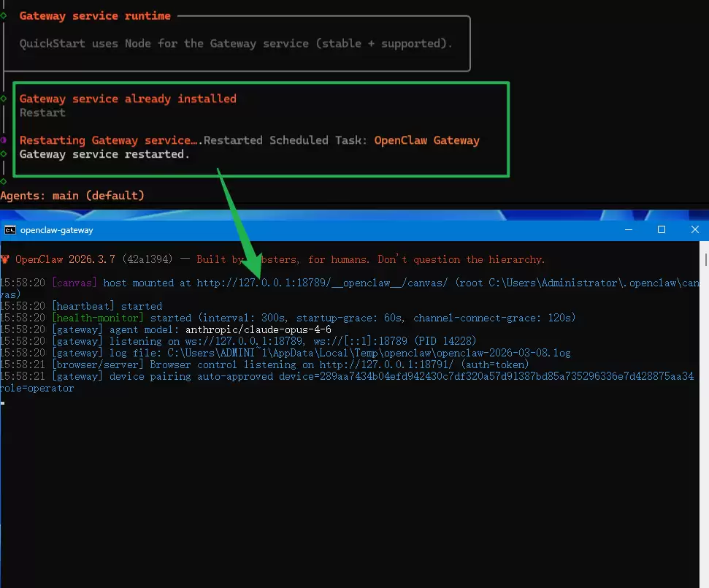The width and height of the screenshot is (709, 588).
Task: Close the openclaw-gateway console window
Action: coord(694,229)
